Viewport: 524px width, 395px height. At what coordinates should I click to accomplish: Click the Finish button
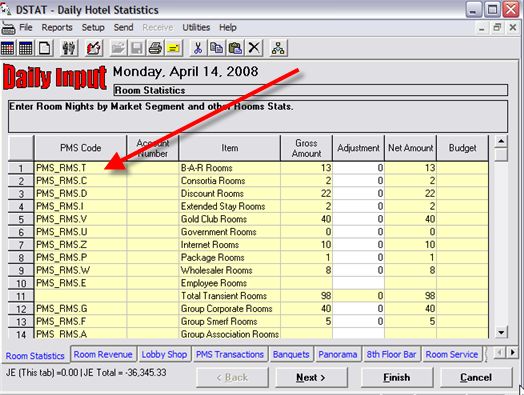tap(397, 378)
